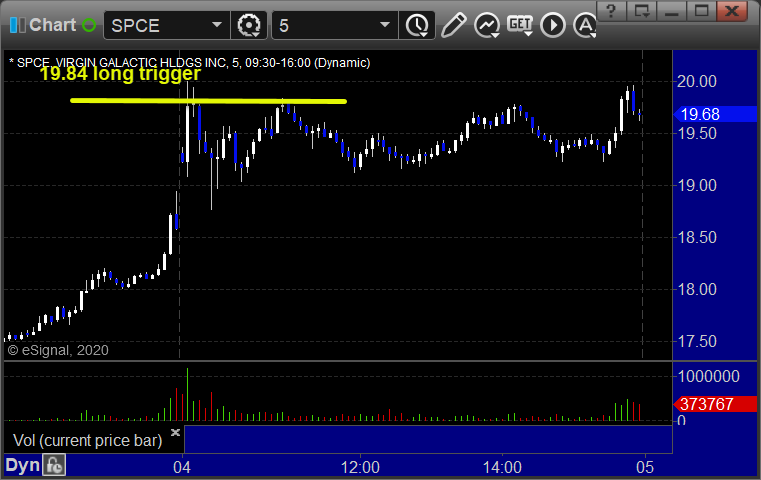Click the 19.00 price axis label
Image resolution: width=761 pixels, height=480 pixels.
point(697,185)
